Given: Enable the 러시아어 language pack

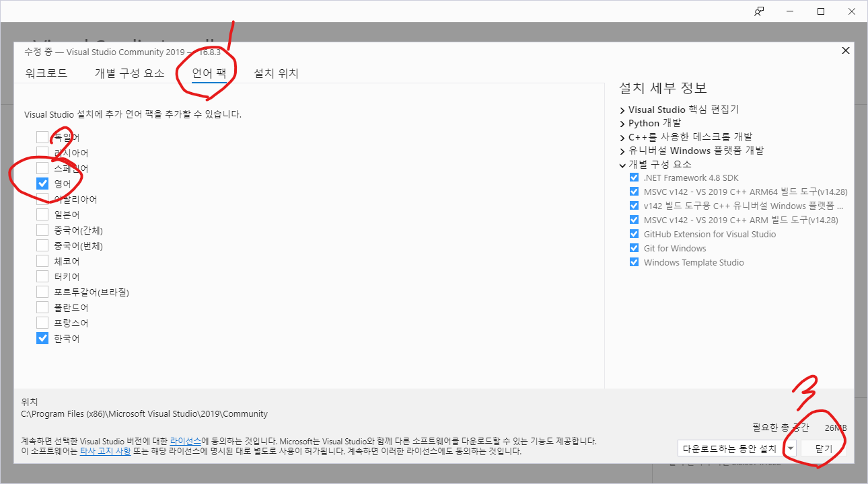Looking at the screenshot, I should click(42, 153).
